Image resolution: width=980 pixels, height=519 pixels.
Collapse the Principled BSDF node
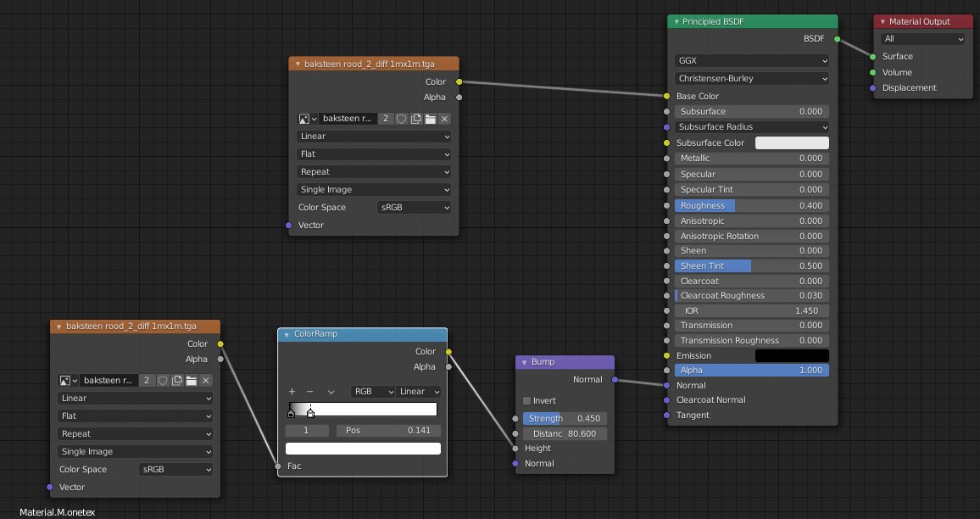click(676, 22)
